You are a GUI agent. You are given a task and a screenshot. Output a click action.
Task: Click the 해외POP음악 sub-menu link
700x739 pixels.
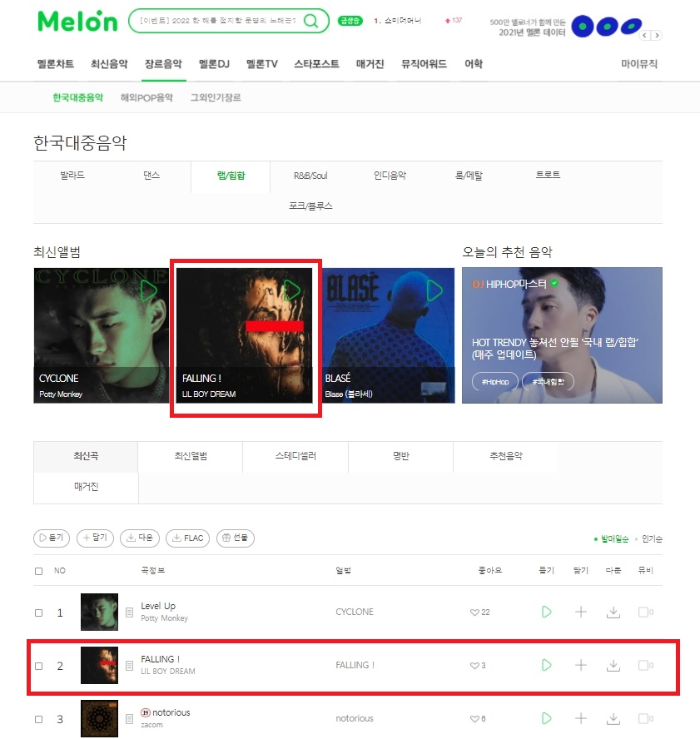(146, 97)
